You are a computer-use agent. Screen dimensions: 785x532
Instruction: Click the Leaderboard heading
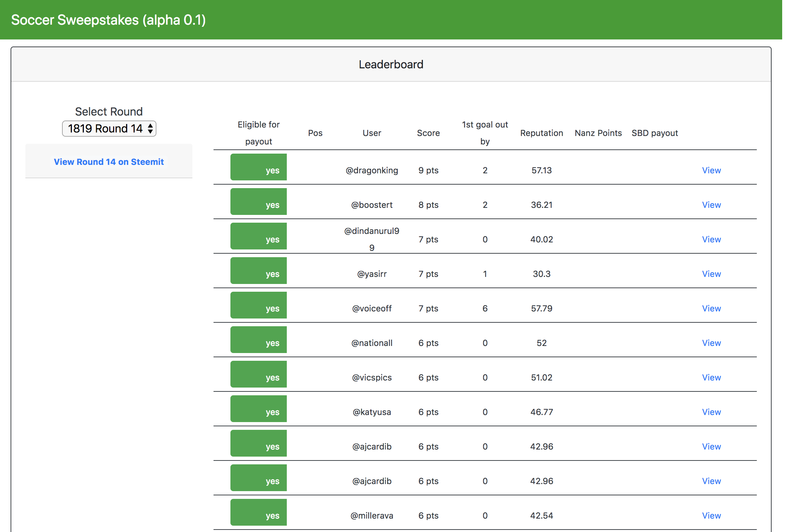click(391, 64)
